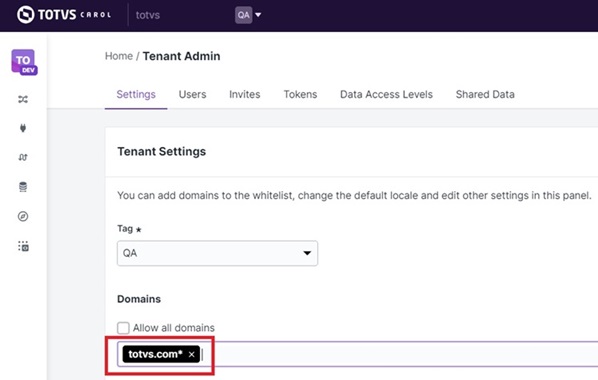Open the Data Access Levels tab
Viewport: 598px width, 380px height.
[x=386, y=94]
